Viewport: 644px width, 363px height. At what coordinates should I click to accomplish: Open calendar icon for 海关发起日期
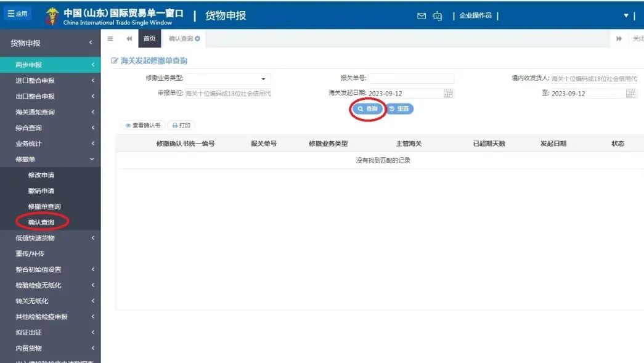click(x=448, y=93)
